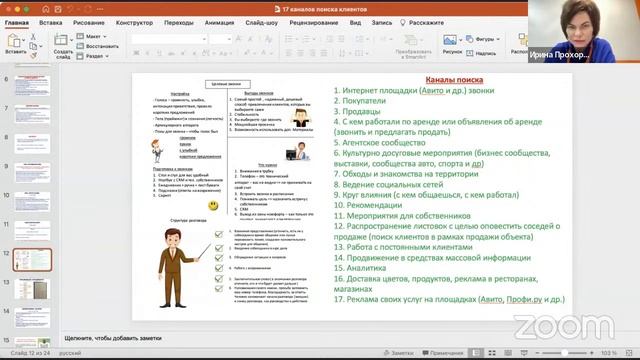Click the 103 % zoom level

coord(609,353)
